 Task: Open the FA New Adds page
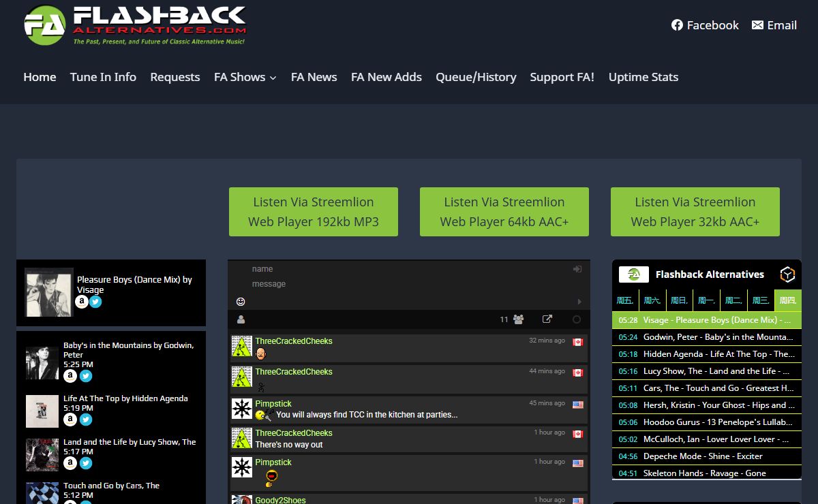[387, 77]
